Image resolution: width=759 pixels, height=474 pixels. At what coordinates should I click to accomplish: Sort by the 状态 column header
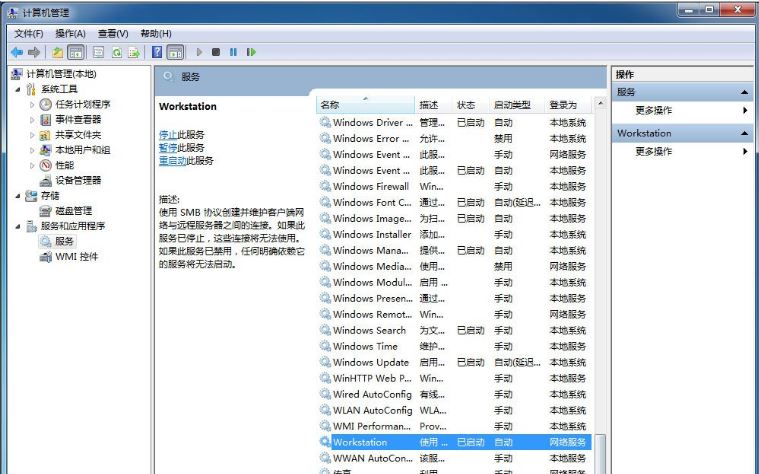(x=471, y=105)
